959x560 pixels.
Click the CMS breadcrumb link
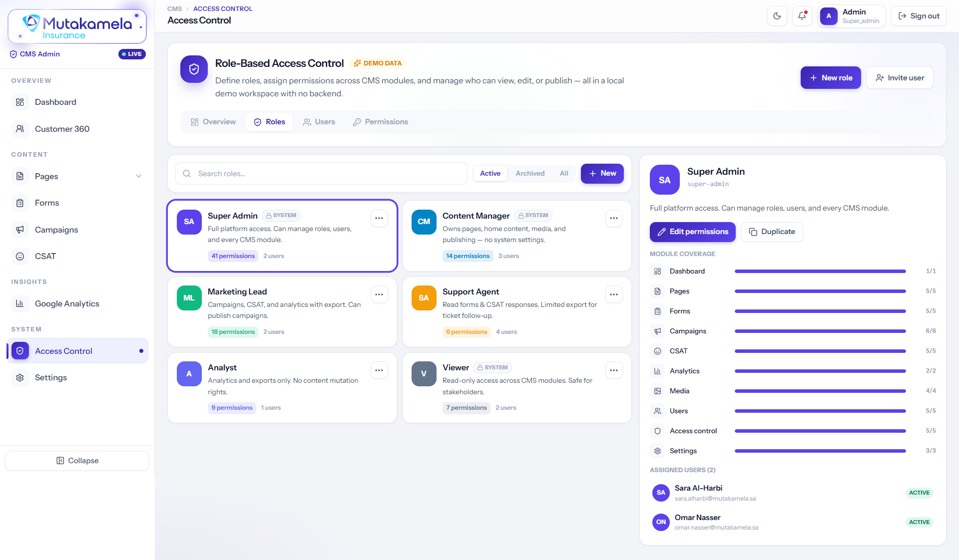[x=174, y=8]
